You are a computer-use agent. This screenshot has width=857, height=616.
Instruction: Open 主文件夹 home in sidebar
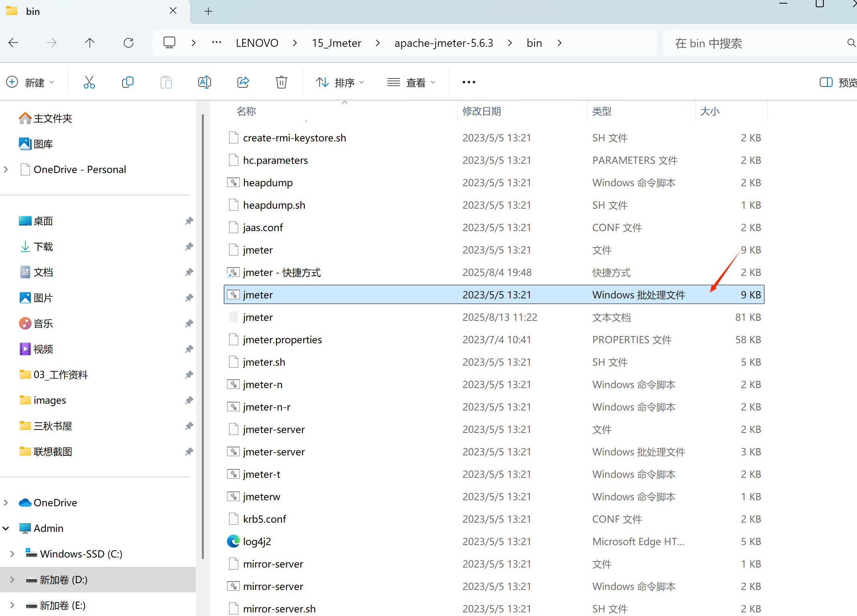45,118
